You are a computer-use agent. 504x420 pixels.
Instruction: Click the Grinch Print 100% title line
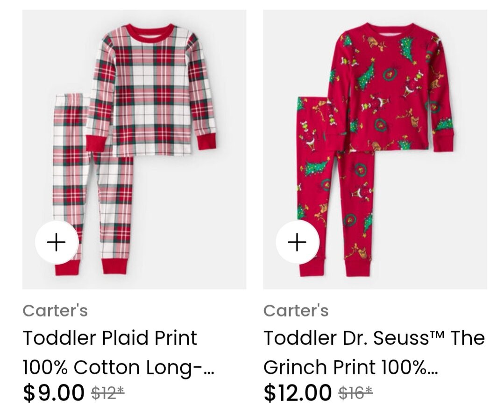click(350, 367)
